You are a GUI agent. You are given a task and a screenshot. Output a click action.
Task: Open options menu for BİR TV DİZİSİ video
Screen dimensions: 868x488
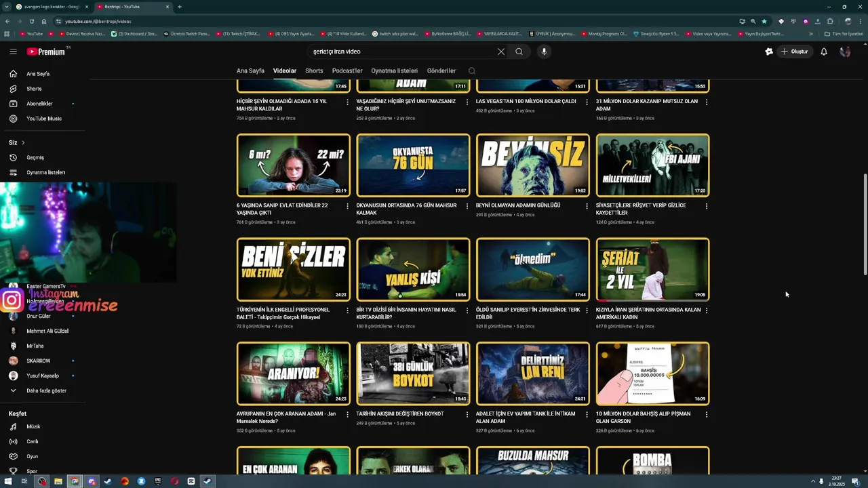coord(467,310)
